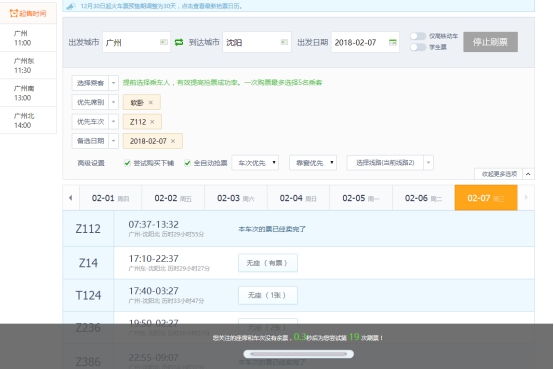Click the speaker notice icon in the banner

pyautogui.click(x=71, y=6)
